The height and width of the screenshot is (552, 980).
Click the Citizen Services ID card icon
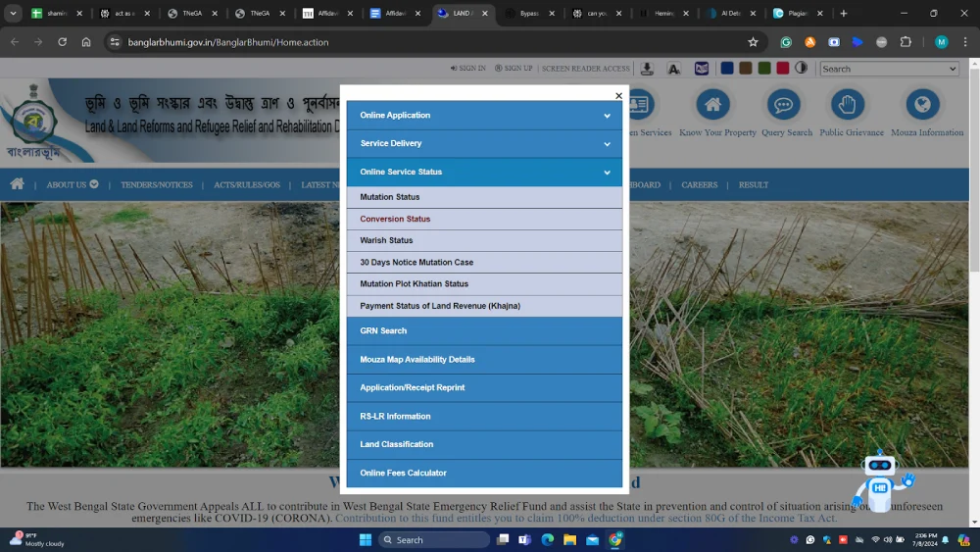(x=642, y=104)
